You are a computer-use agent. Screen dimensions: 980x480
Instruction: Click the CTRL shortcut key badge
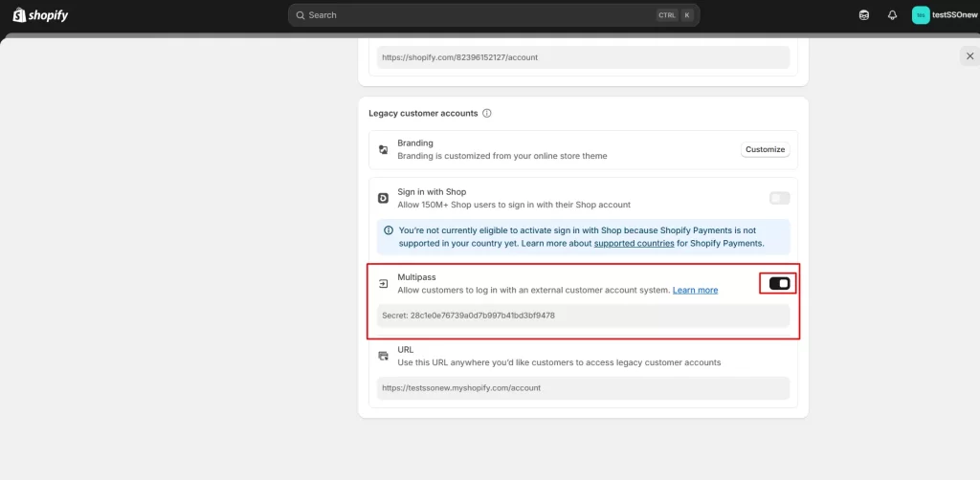[667, 15]
